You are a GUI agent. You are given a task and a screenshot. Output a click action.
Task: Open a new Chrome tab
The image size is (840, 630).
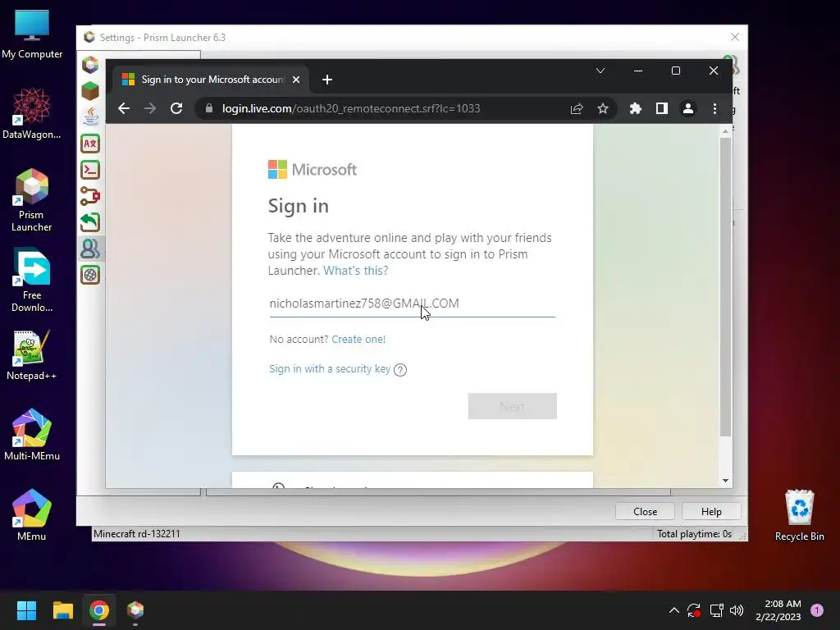pyautogui.click(x=327, y=80)
